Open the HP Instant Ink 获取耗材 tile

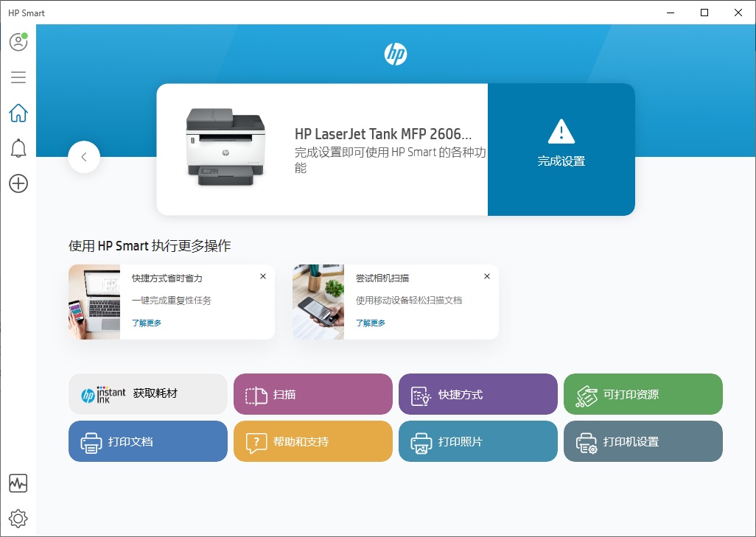[147, 394]
